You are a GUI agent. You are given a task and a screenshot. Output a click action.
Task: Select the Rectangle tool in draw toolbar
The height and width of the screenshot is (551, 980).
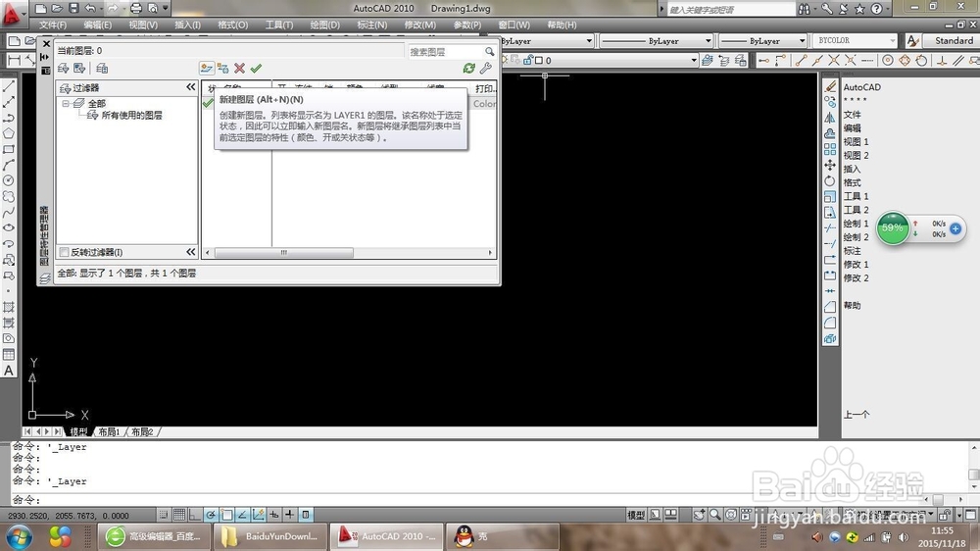tap(9, 149)
